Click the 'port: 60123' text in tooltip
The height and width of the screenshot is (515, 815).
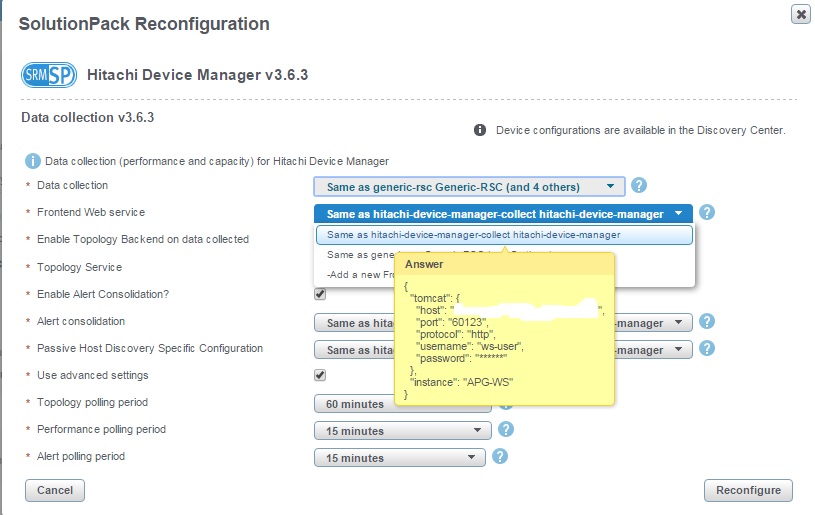tap(452, 322)
